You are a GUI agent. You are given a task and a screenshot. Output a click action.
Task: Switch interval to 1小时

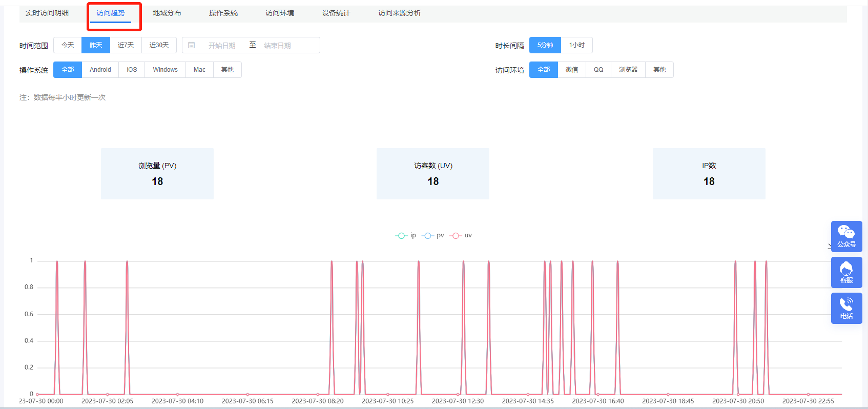tap(576, 45)
